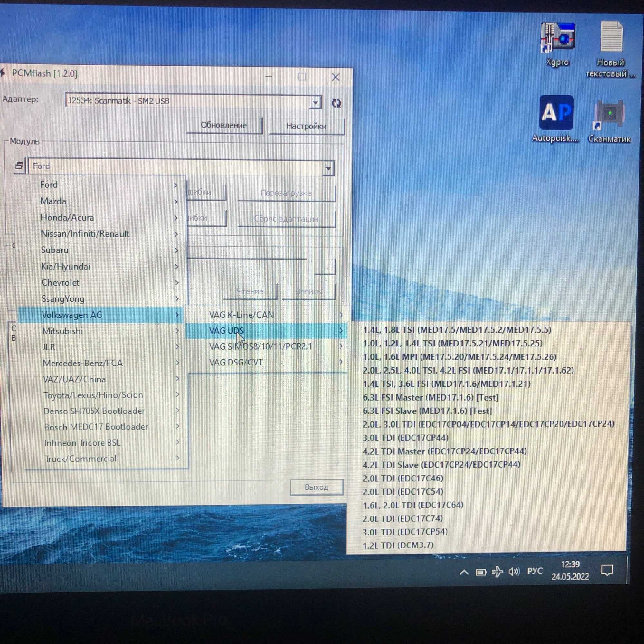
Task: Select 6.3L FSI Slave (MED17.1.6) [Test]
Action: (427, 411)
